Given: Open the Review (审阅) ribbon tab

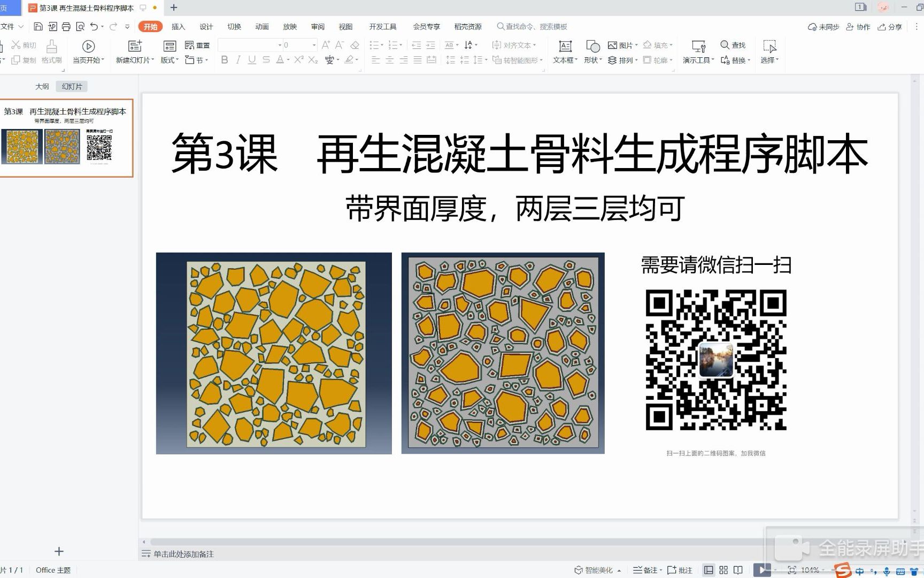Looking at the screenshot, I should [x=318, y=27].
